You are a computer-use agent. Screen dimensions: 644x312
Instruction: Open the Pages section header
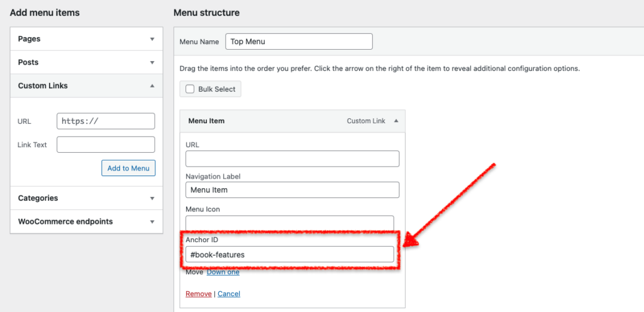[x=30, y=39]
